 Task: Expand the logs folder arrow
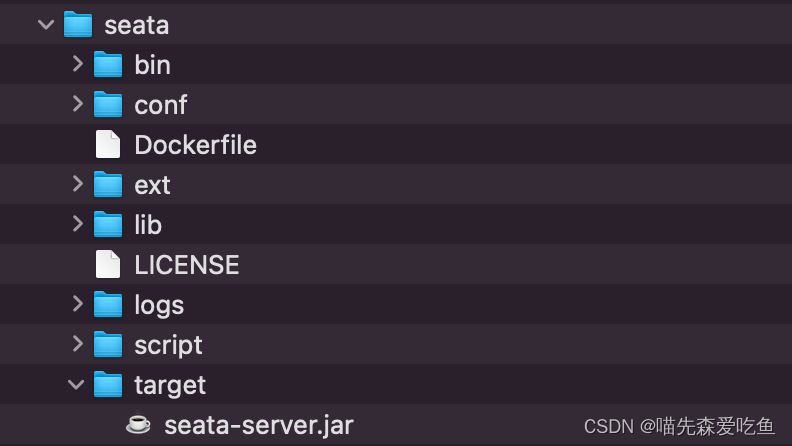(x=77, y=304)
